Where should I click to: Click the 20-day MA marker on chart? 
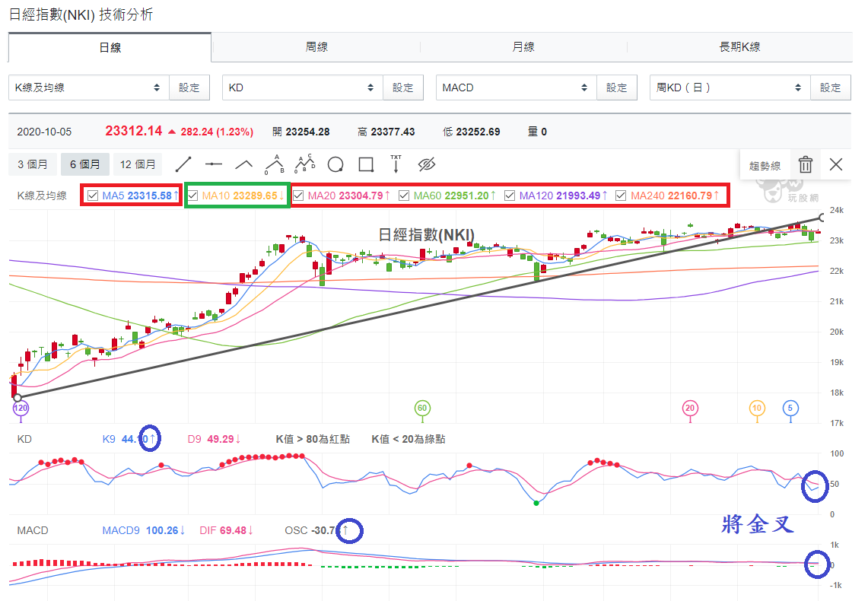pyautogui.click(x=690, y=409)
